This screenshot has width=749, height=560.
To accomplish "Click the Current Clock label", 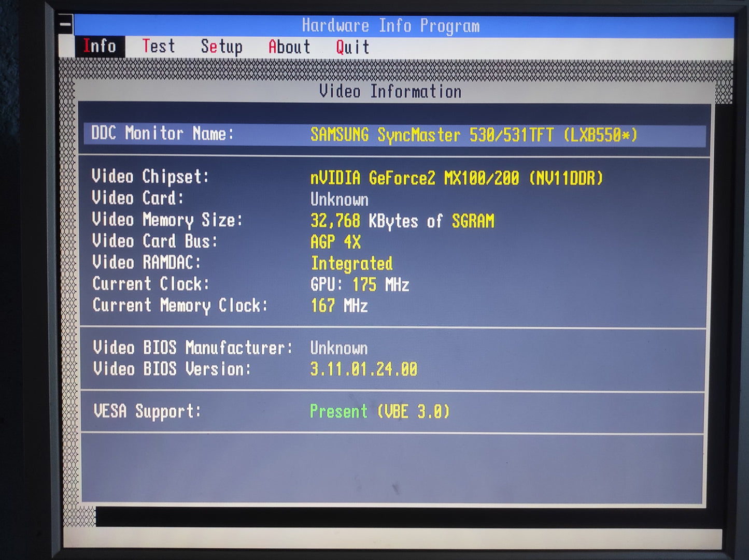I will 151,284.
